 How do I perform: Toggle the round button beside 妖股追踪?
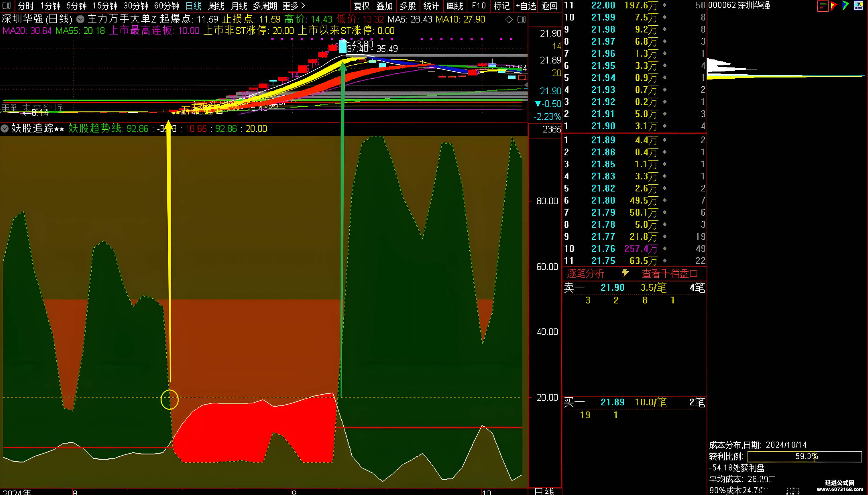point(4,128)
